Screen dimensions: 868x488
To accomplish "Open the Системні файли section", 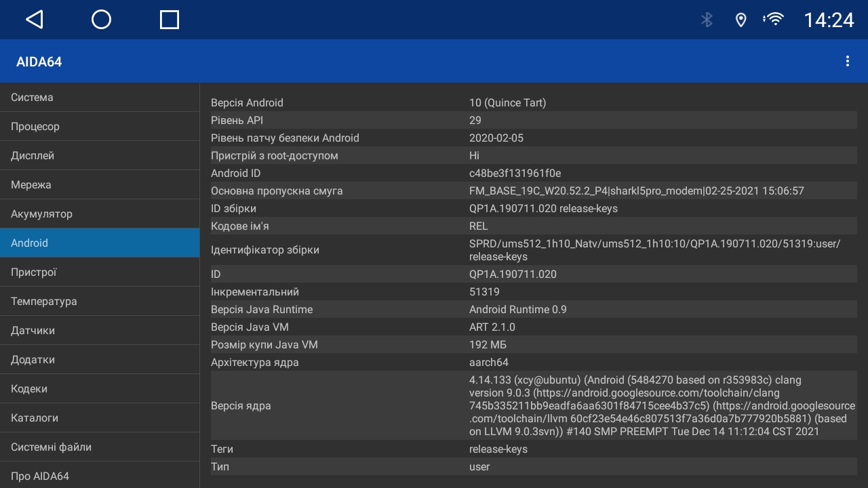I will tap(100, 447).
